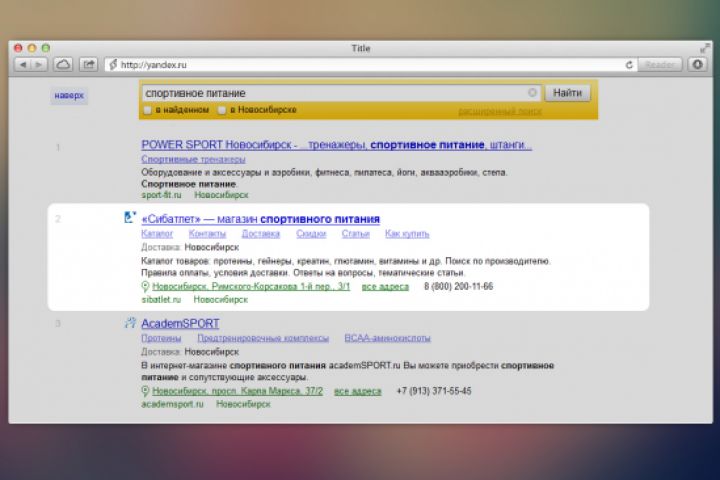720x480 pixels.
Task: Enable the «в Новосибирске» checkbox
Action: [222, 110]
